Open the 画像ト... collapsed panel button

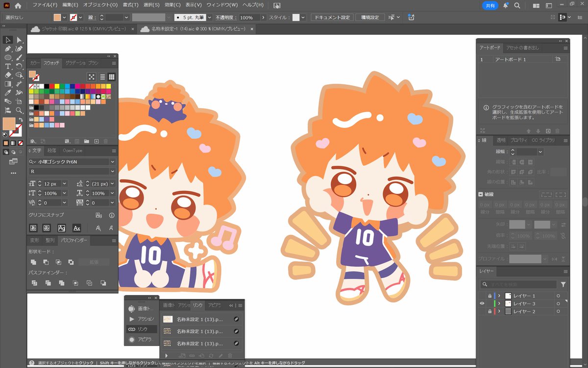pos(141,309)
